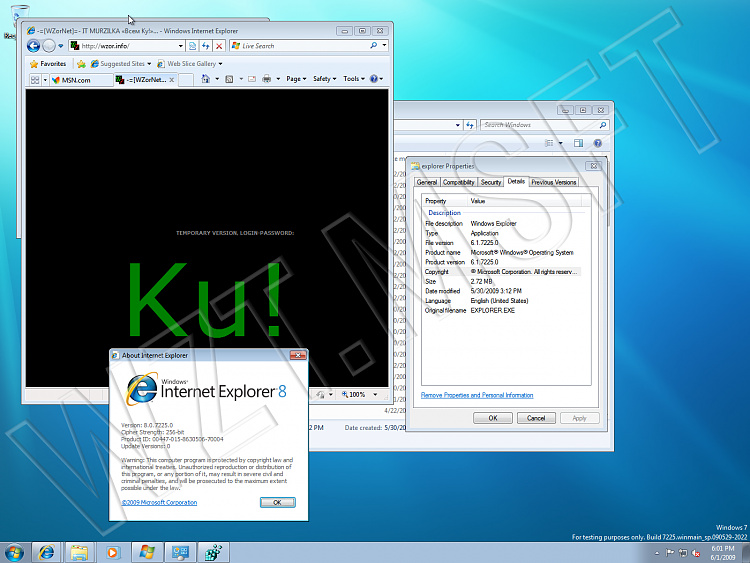
Task: Switch to Security tab in explorer Properties
Action: [x=491, y=182]
